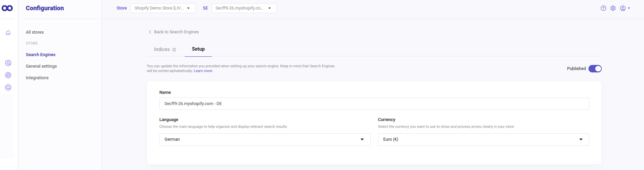Click the info icon beside Indices
The width and height of the screenshot is (644, 170).
pos(174,50)
